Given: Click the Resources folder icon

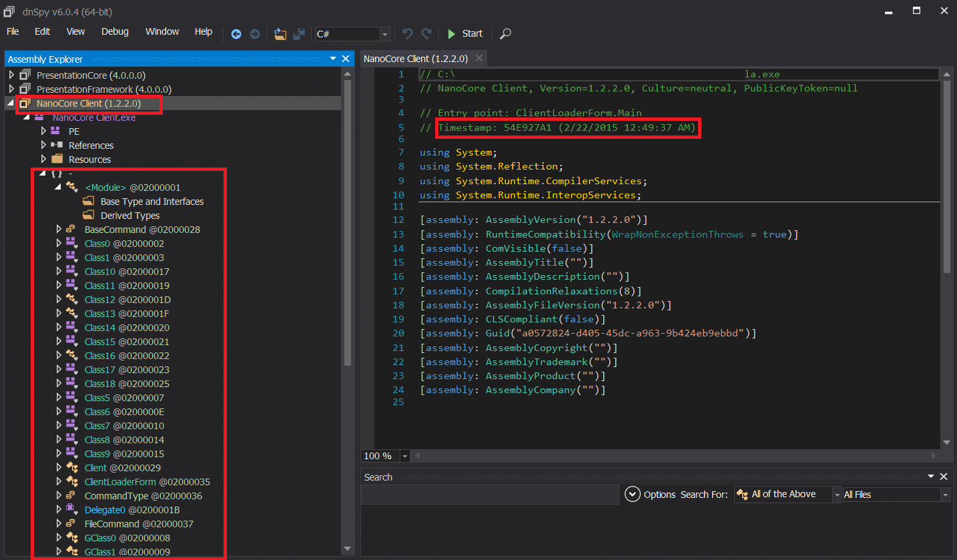Looking at the screenshot, I should click(57, 159).
